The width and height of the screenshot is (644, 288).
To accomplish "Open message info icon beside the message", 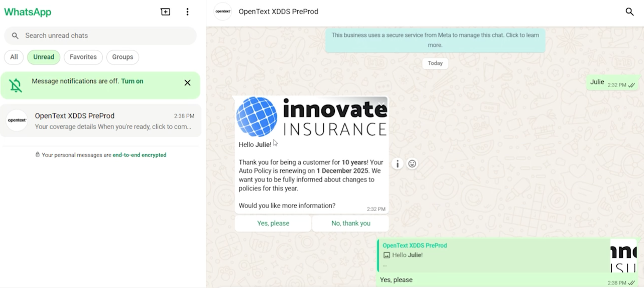I will tap(398, 164).
